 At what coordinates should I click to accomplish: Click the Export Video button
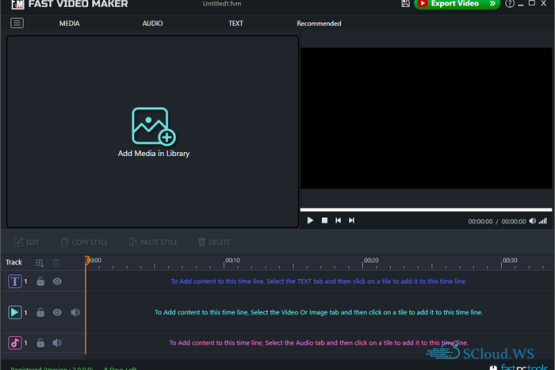457,4
